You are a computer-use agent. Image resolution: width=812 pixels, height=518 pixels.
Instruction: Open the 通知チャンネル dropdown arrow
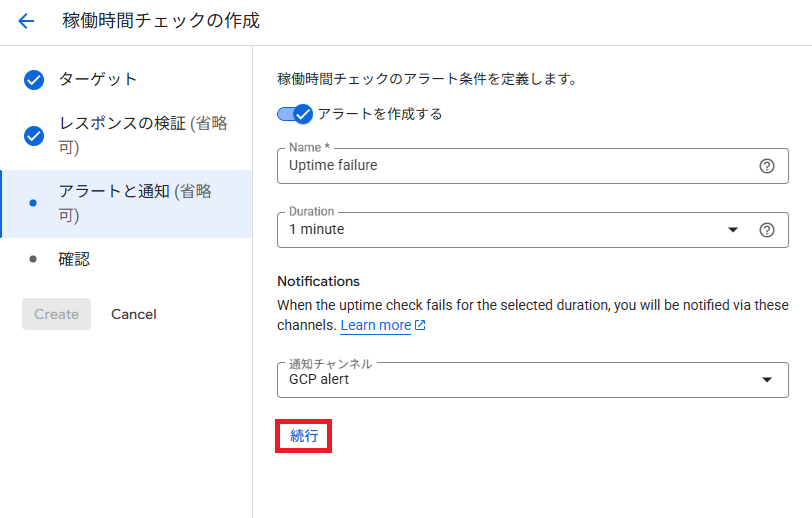point(767,380)
